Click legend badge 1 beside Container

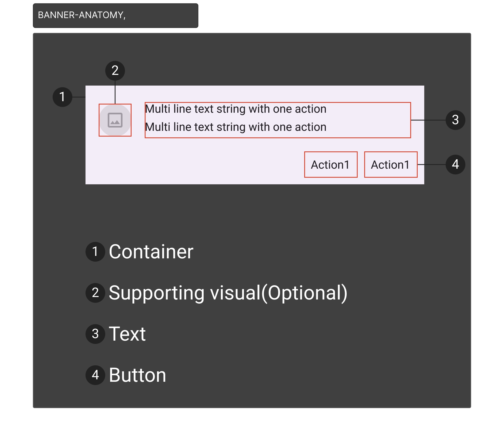(x=95, y=251)
